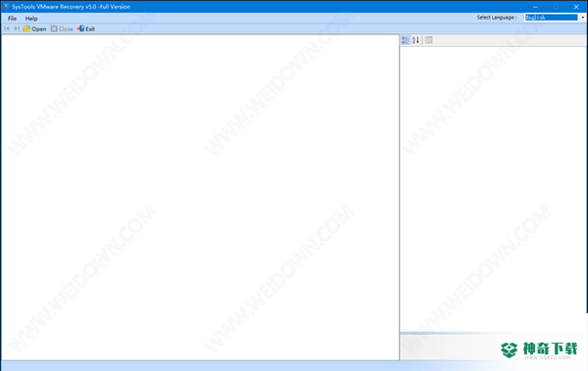Open property pages icon
588x371 pixels.
[428, 40]
